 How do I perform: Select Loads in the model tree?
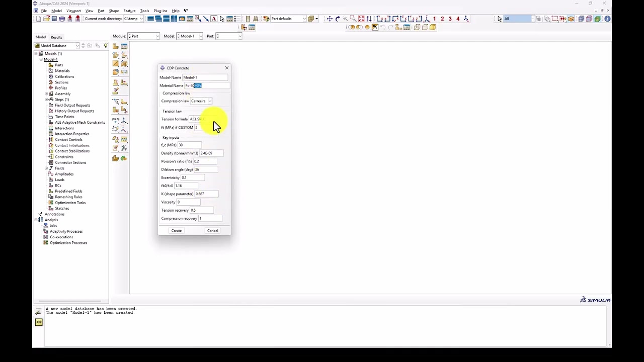pyautogui.click(x=60, y=180)
